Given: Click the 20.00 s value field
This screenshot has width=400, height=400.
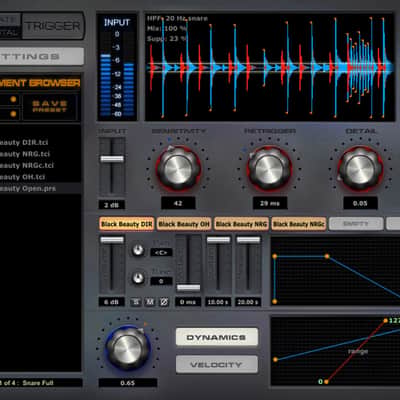Looking at the screenshot, I should click(x=248, y=302).
